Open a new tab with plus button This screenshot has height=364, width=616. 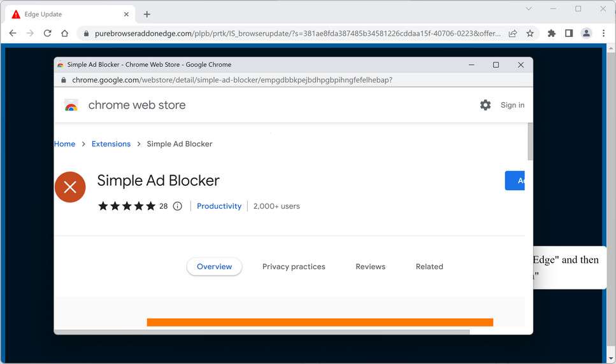147,14
